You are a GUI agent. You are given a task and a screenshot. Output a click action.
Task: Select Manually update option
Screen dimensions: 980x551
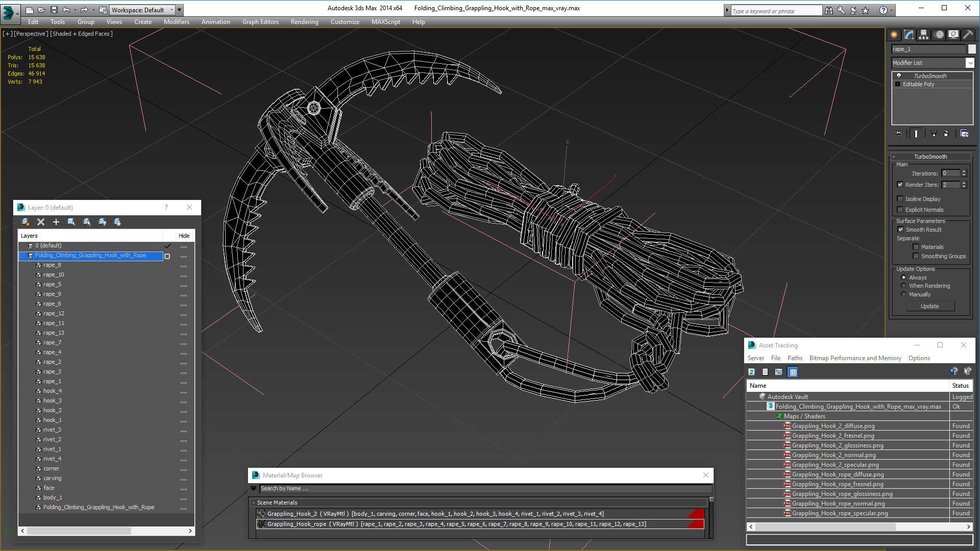[904, 294]
